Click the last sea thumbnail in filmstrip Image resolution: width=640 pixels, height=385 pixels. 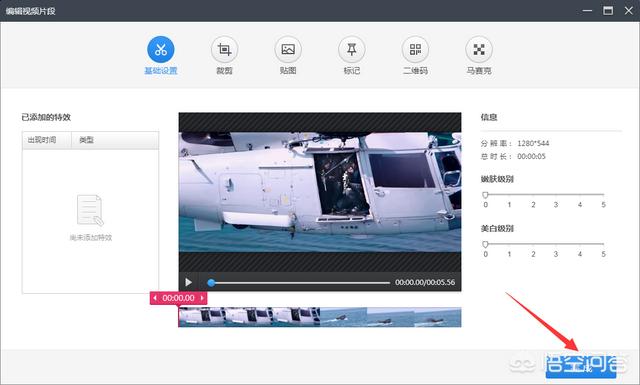tap(438, 317)
